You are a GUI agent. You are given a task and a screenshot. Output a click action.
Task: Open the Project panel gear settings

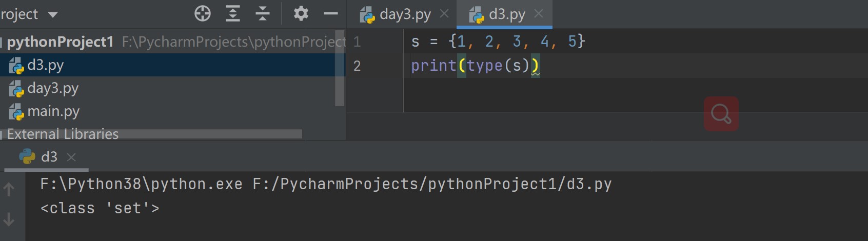301,14
